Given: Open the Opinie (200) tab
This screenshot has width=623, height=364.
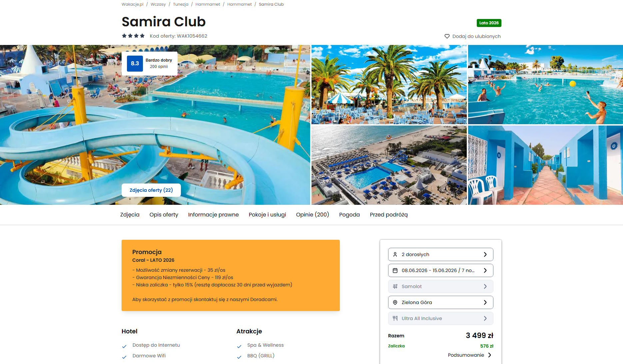Looking at the screenshot, I should 312,215.
